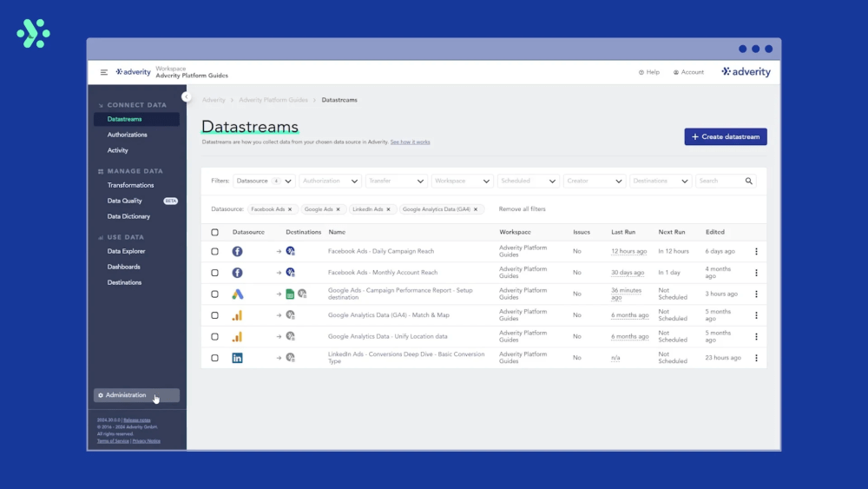The image size is (868, 489).
Task: Open more options for Daily Campaign Reach
Action: 756,251
